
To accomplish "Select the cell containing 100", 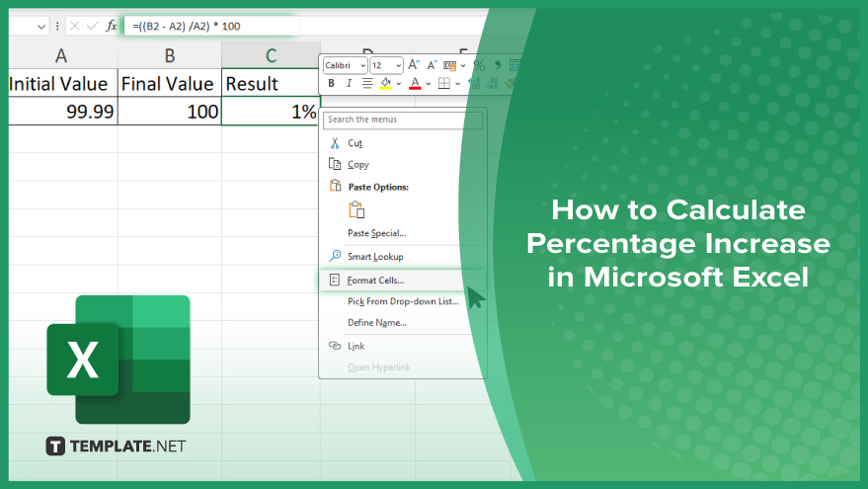I will point(170,112).
